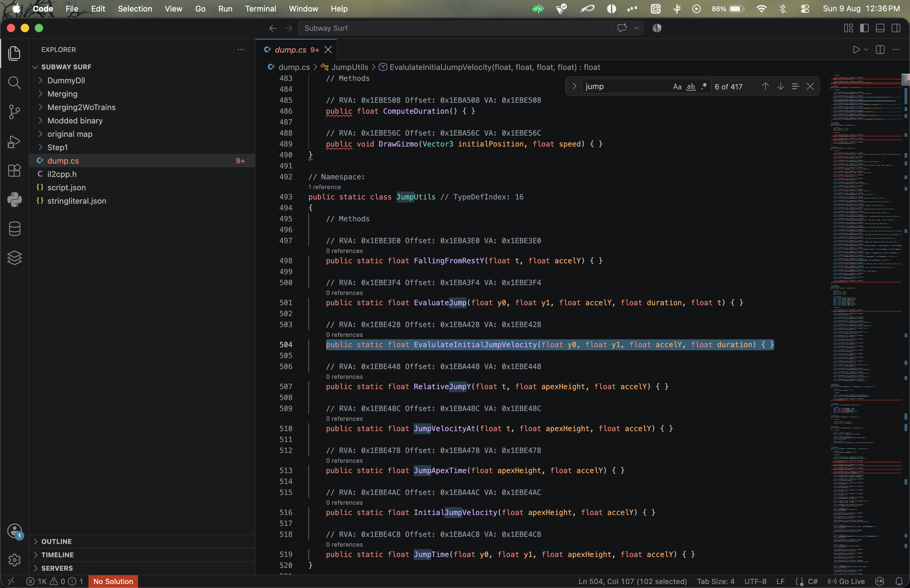
Task: Open the Source Control view
Action: pos(15,112)
